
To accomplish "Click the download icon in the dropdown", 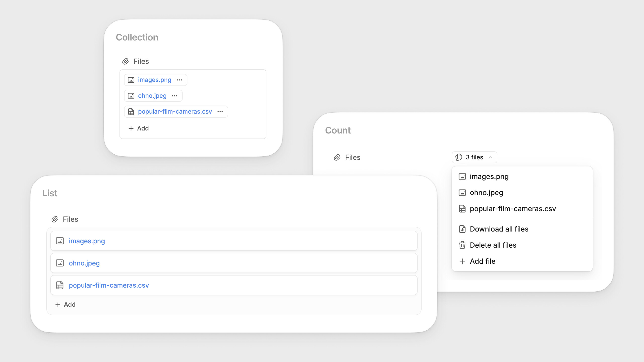I will 462,229.
